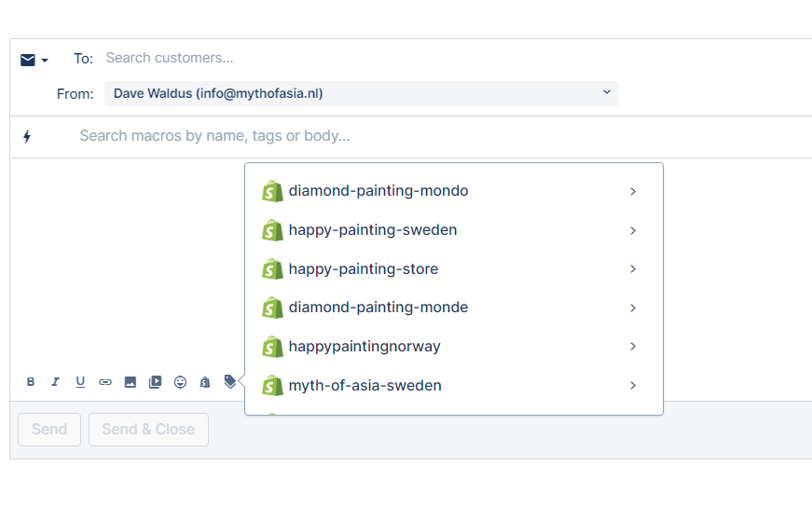Open the emoji picker
The image size is (812, 507).
(x=181, y=382)
